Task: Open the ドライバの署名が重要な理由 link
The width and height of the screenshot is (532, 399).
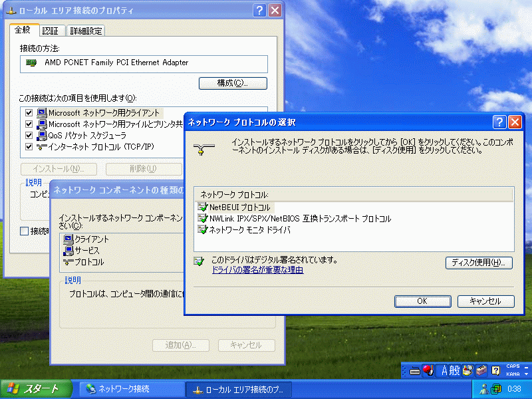Action: click(x=257, y=270)
